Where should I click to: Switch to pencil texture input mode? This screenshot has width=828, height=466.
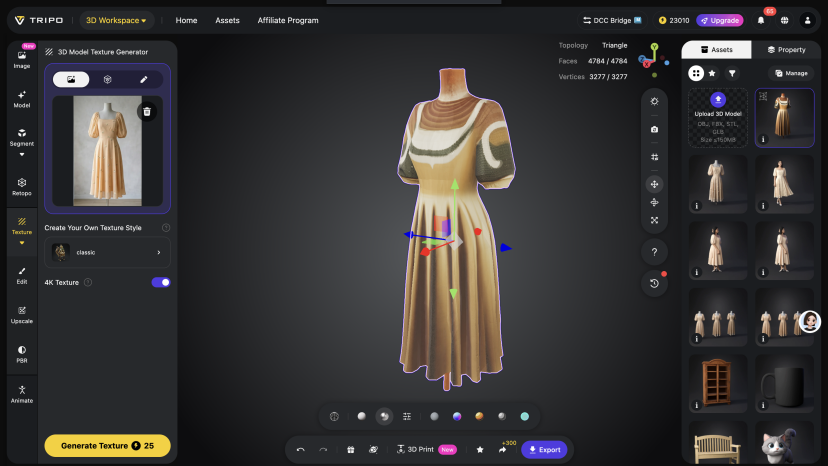143,79
